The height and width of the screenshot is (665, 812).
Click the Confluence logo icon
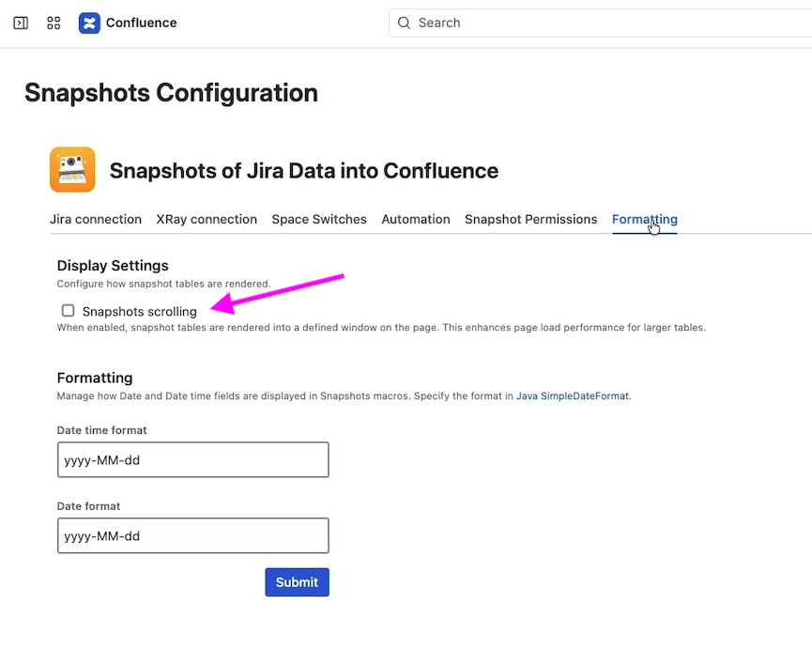(89, 23)
